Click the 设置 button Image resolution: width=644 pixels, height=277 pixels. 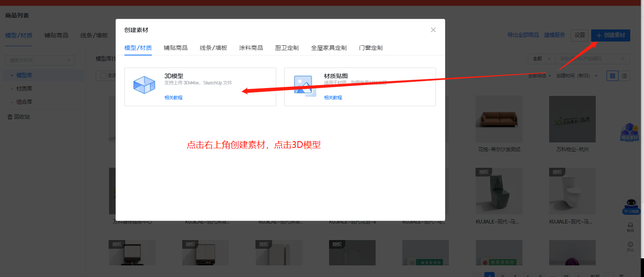(580, 35)
